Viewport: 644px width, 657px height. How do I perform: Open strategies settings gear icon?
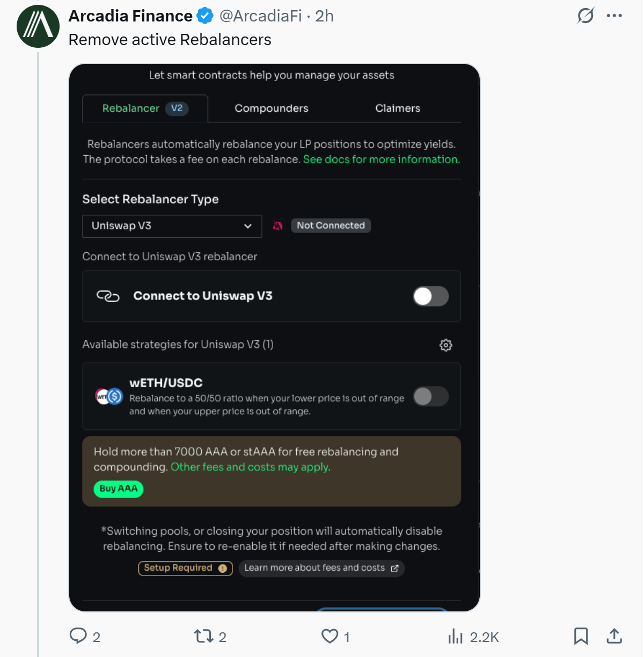click(x=445, y=345)
